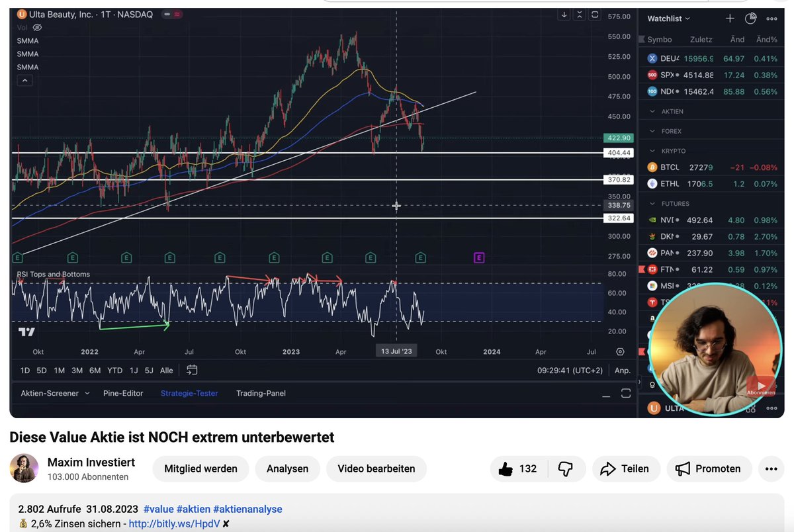
Task: Open the watchlist advanced view pie icon
Action: [750, 19]
